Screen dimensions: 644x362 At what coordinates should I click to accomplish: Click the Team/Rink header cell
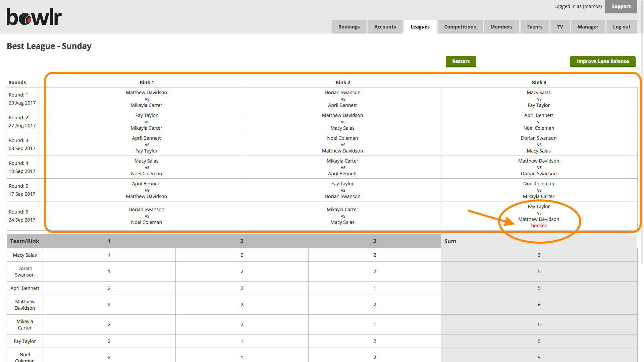coord(24,241)
